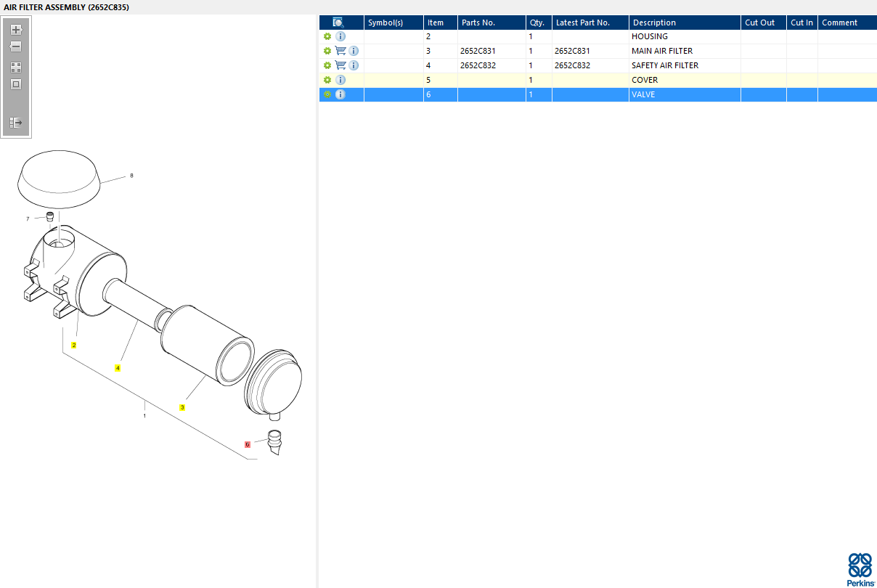The height and width of the screenshot is (588, 877).
Task: Select the MAIN AIR FILTER description cell
Action: click(685, 51)
